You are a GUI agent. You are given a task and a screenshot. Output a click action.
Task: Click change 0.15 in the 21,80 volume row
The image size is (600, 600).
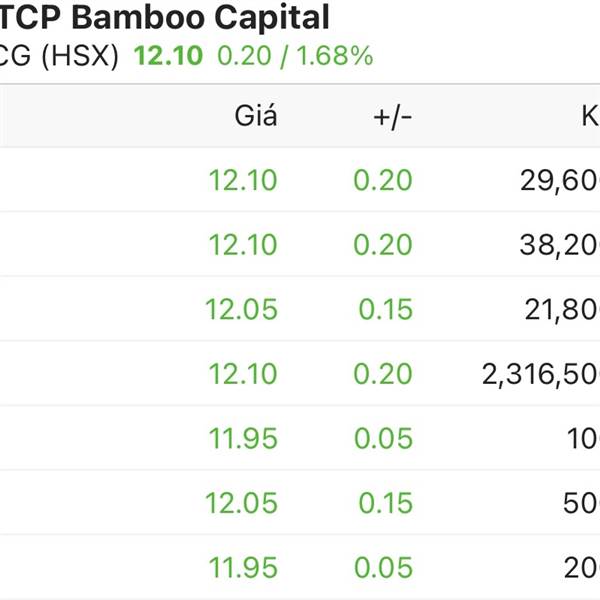coord(385,309)
